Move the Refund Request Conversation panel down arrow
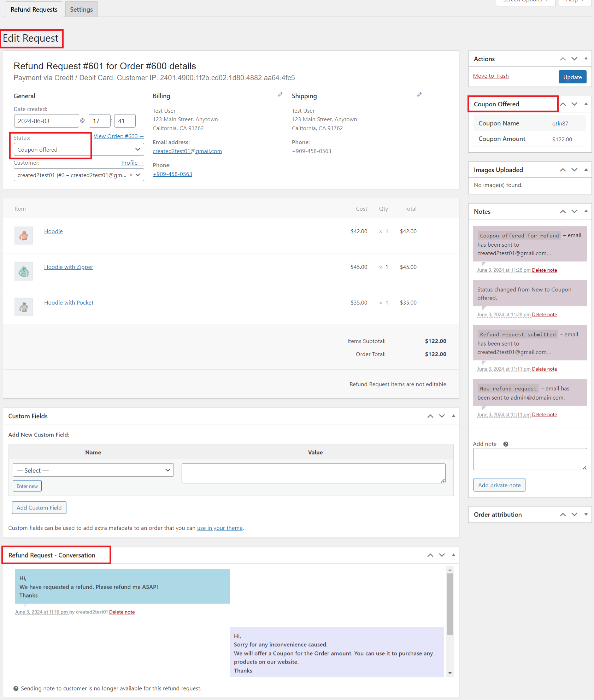The height and width of the screenshot is (700, 594). [442, 555]
